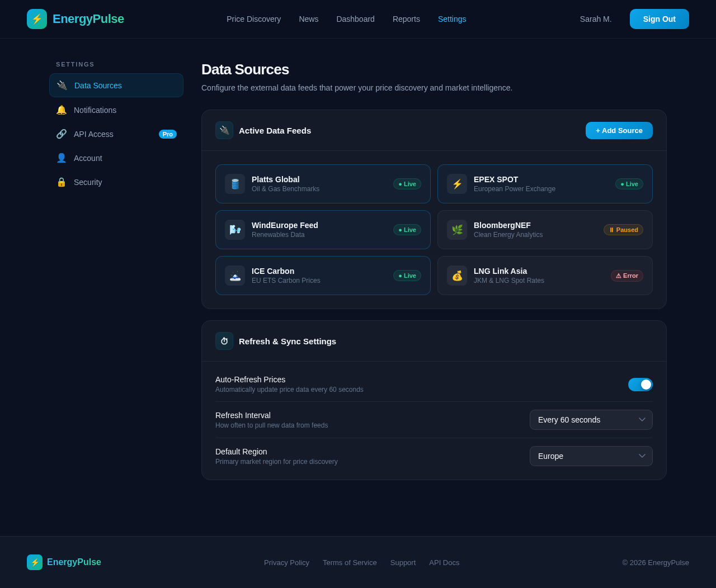Select the Data Sources plug icon
This screenshot has width=716, height=588.
coord(62,85)
